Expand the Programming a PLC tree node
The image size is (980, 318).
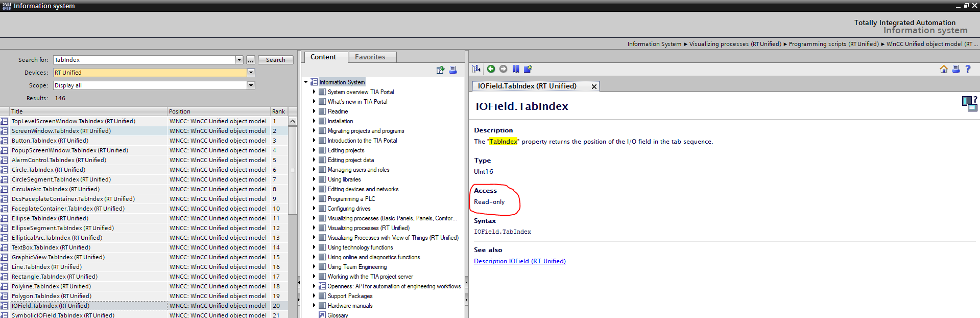click(x=314, y=199)
